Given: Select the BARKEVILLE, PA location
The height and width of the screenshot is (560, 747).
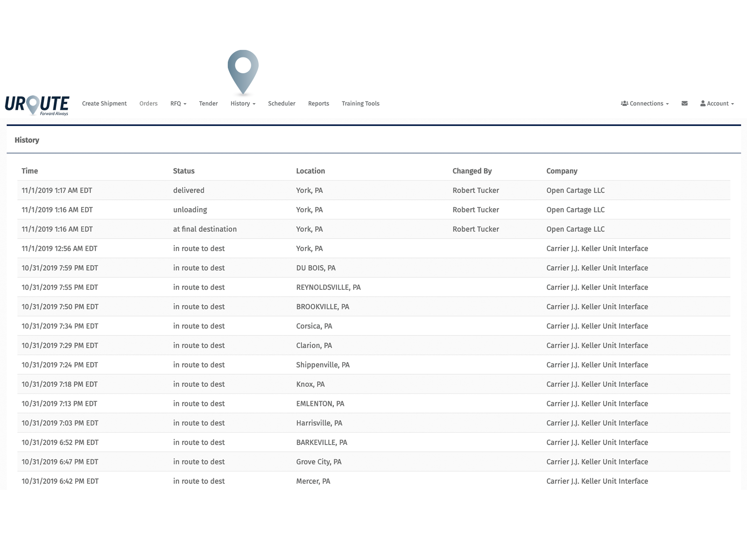Looking at the screenshot, I should pos(322,442).
